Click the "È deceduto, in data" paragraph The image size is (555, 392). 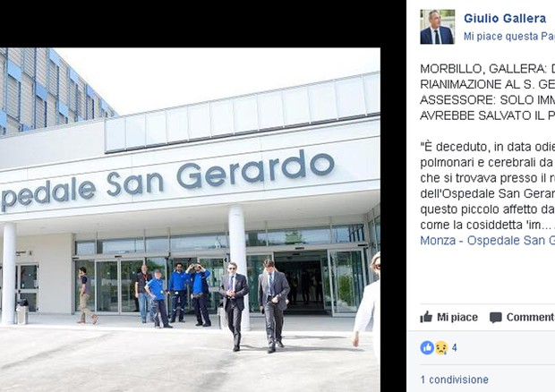(487, 185)
